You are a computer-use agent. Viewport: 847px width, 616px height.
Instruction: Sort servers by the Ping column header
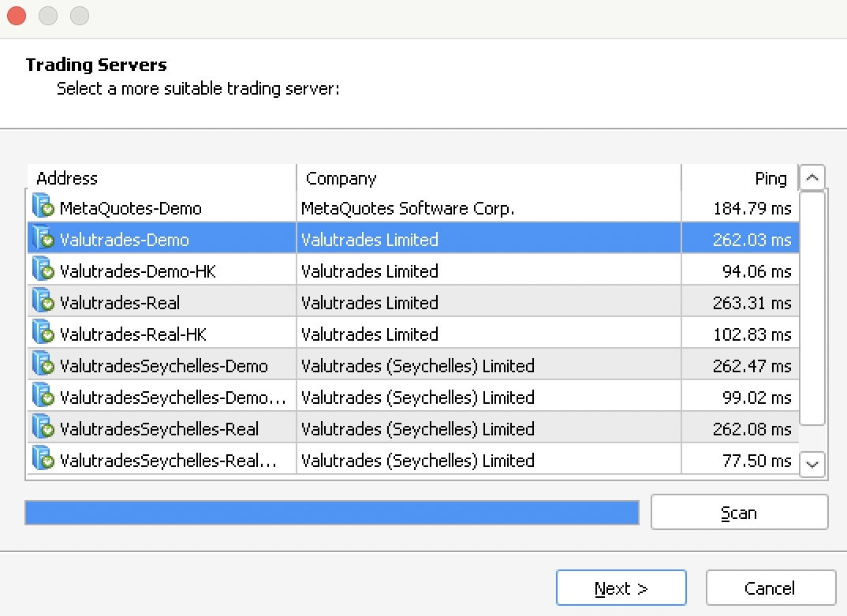[x=740, y=178]
